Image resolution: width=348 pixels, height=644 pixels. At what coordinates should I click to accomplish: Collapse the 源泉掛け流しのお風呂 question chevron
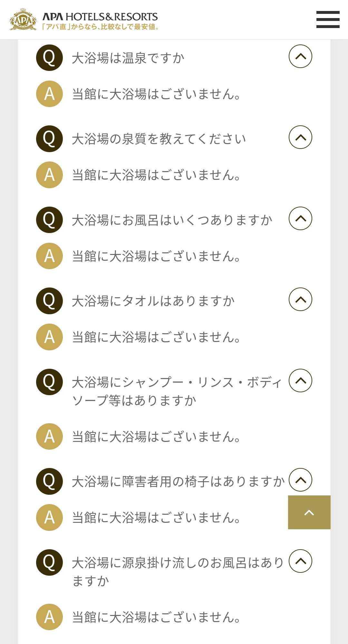[300, 561]
